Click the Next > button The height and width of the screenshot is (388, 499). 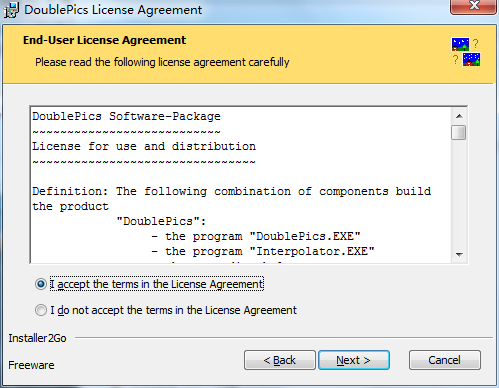(x=354, y=360)
